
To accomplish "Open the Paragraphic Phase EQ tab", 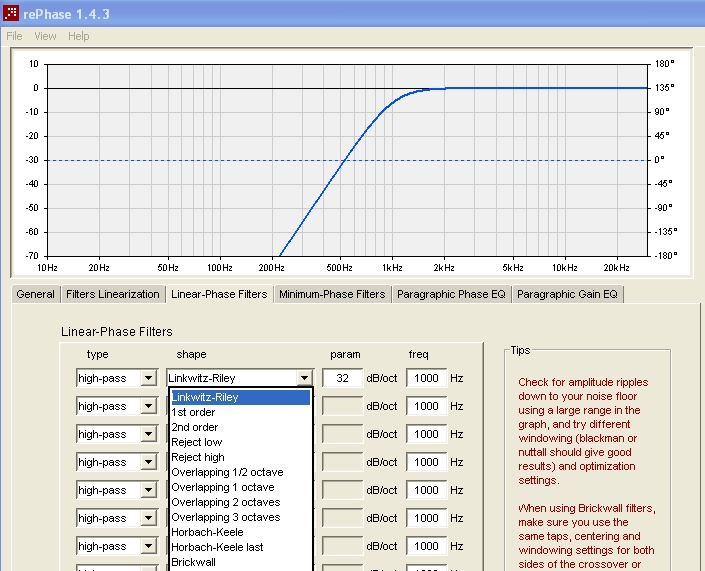I will pyautogui.click(x=451, y=294).
